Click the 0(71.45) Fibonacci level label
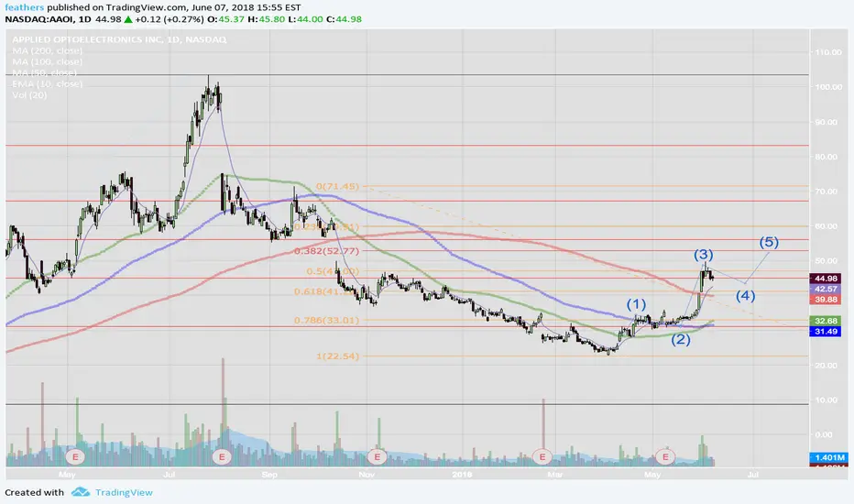Image resolution: width=854 pixels, height=504 pixels. pos(337,186)
